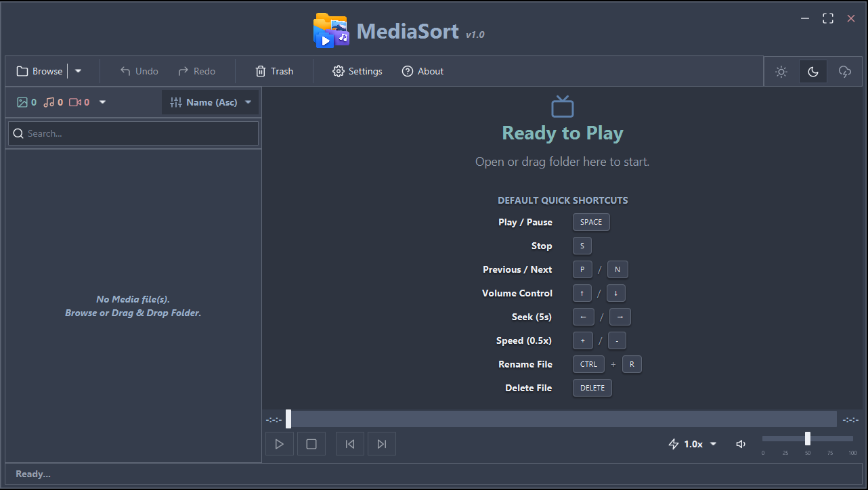The image size is (868, 490).
Task: Open the About dialog
Action: 422,71
